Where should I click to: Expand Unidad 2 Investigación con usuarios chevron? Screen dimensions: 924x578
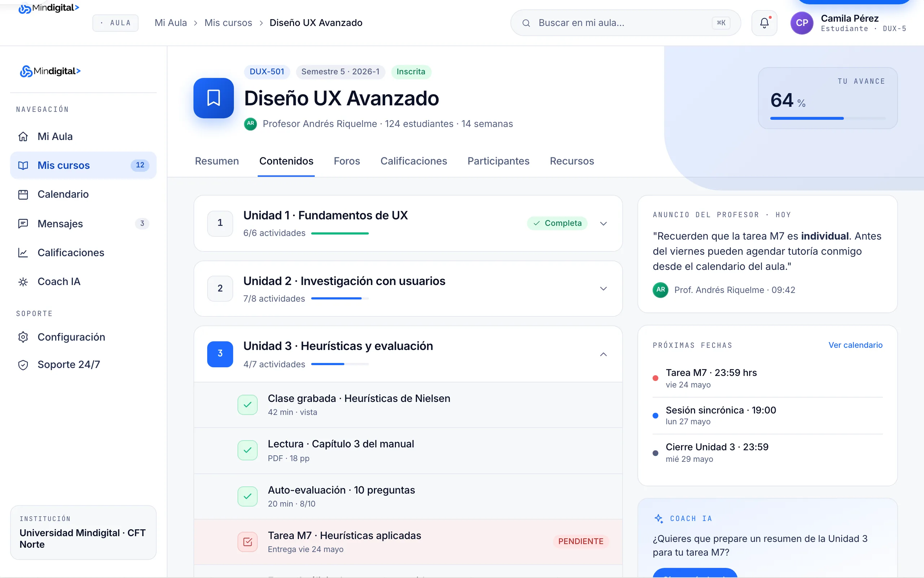pyautogui.click(x=603, y=289)
